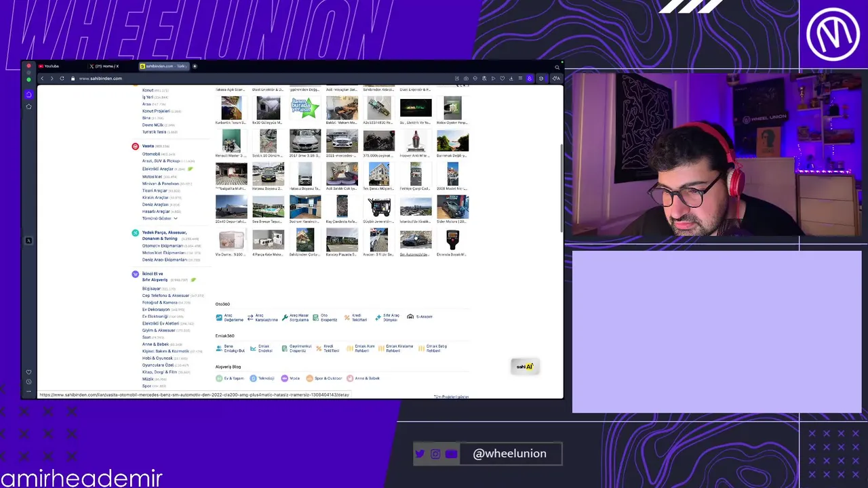Open Bilgisayar category
Screen dimensions: 868x488
(x=151, y=289)
